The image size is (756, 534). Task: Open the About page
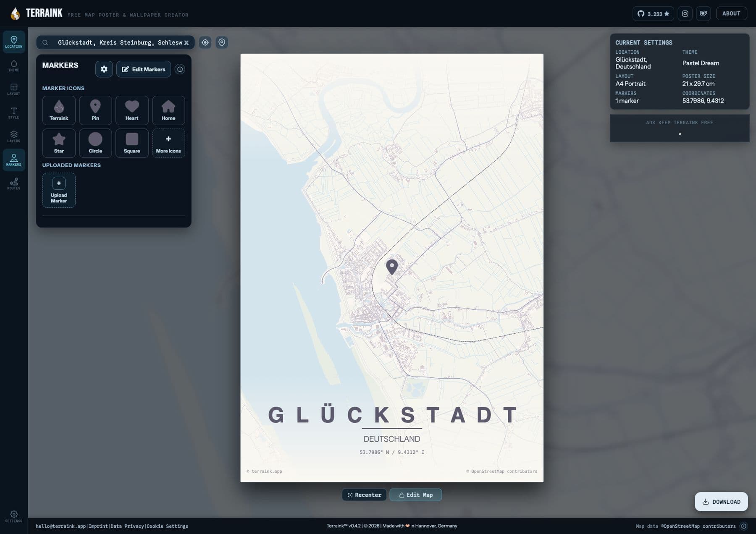point(731,13)
